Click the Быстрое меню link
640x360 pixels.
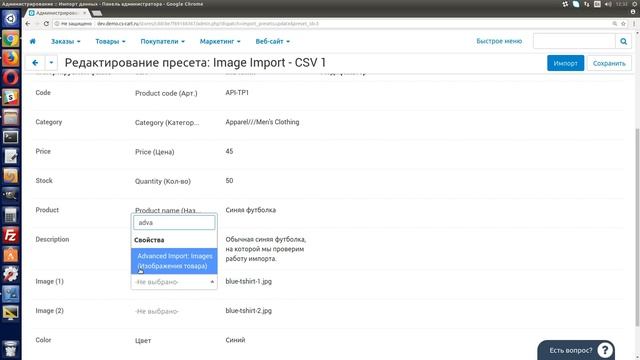tap(499, 41)
